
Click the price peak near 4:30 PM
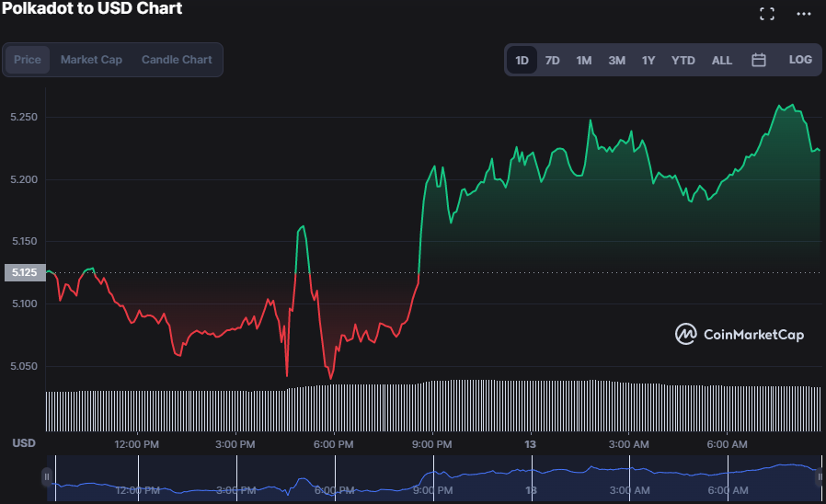pyautogui.click(x=301, y=226)
